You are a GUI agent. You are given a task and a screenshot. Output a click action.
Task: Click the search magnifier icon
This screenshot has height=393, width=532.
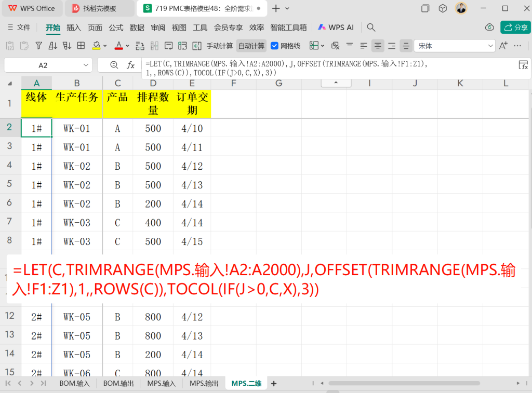(x=371, y=28)
